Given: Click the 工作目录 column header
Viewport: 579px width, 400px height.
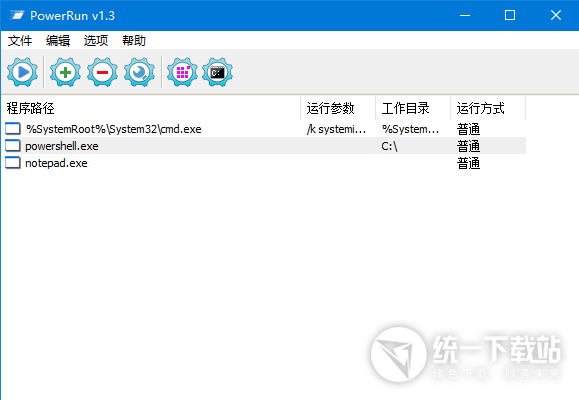Looking at the screenshot, I should coord(413,108).
